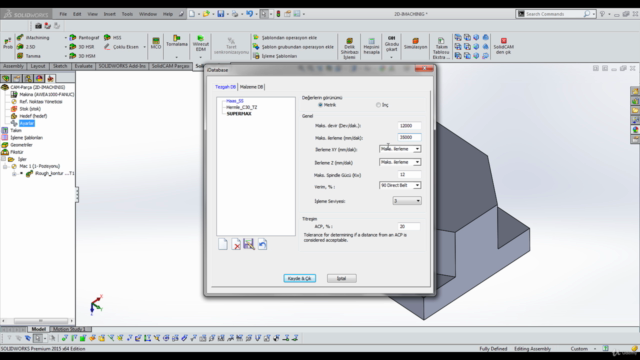
Task: Click Takım Tablosu Ekstra icon
Action: tap(441, 48)
